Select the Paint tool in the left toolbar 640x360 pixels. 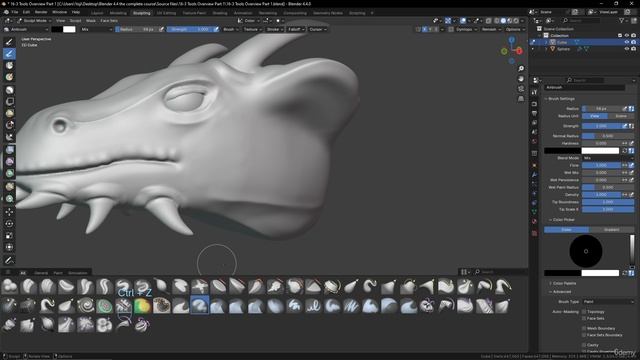[x=9, y=53]
